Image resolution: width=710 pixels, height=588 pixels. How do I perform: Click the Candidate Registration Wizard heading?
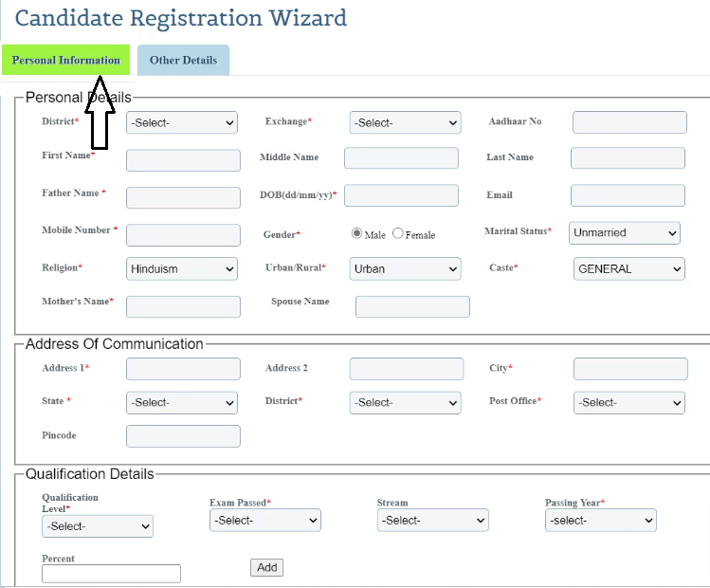(x=181, y=19)
